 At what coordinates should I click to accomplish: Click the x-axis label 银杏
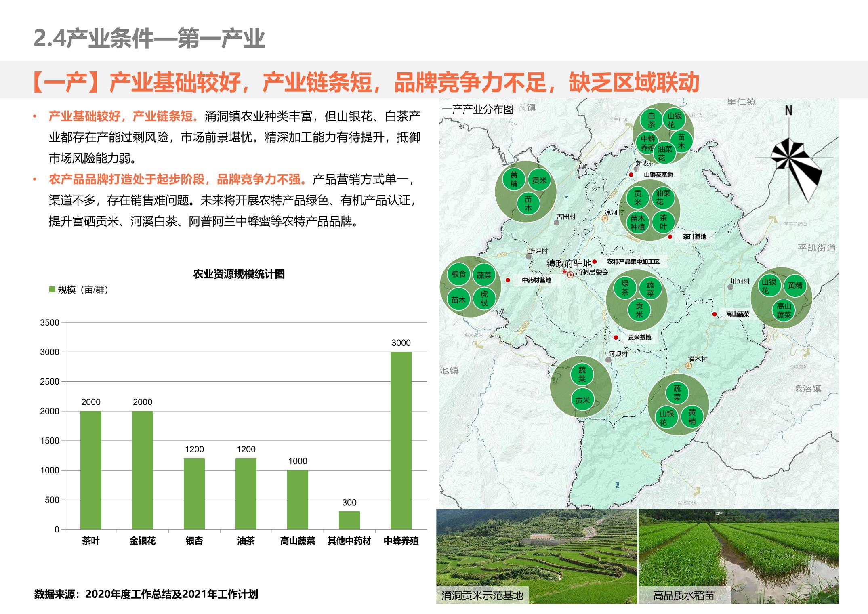coord(194,541)
